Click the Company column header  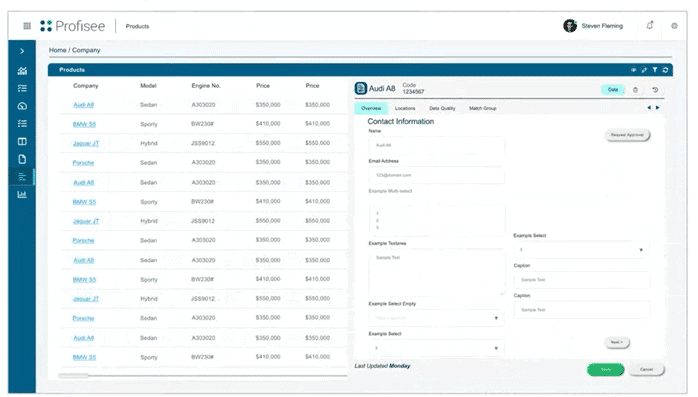tap(85, 85)
